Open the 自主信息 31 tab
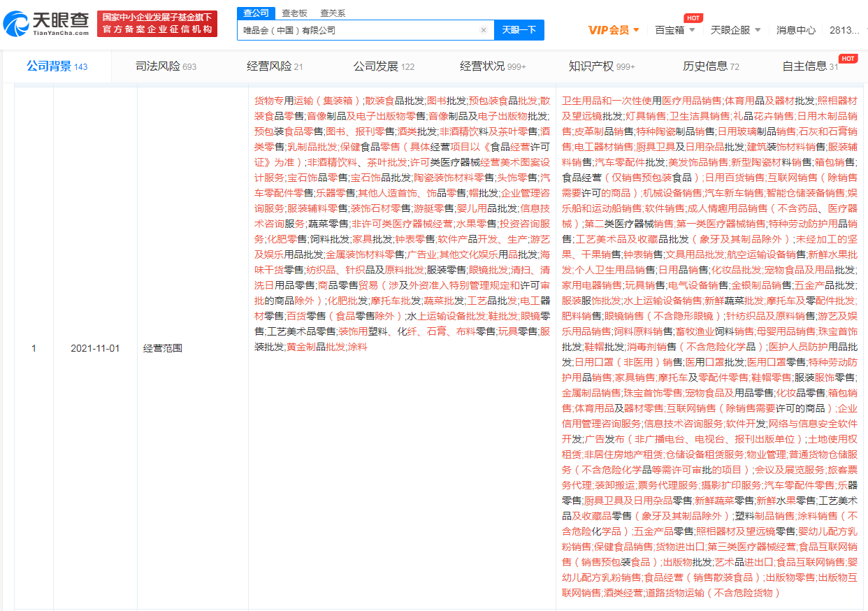 coord(810,66)
